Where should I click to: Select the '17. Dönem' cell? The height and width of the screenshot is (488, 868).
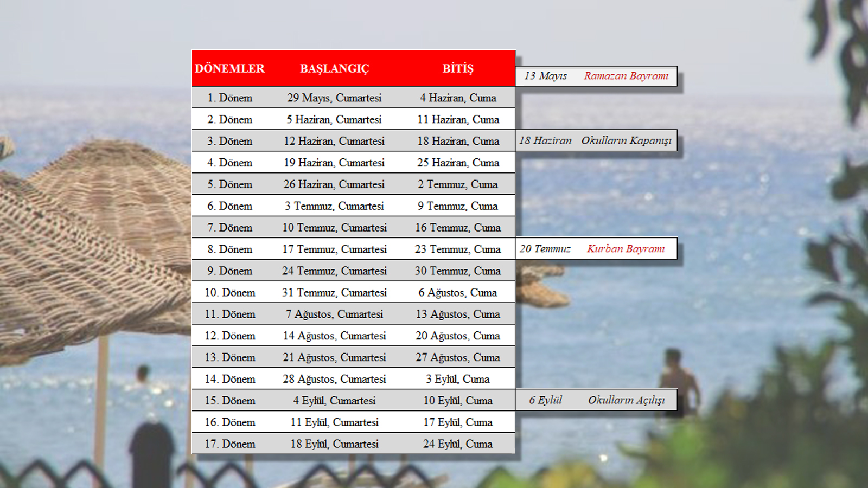pos(230,444)
